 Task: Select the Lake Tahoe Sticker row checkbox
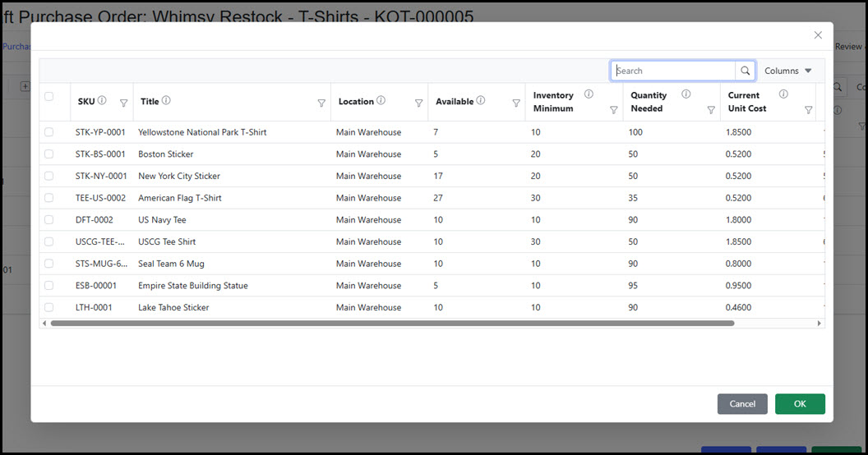[49, 307]
